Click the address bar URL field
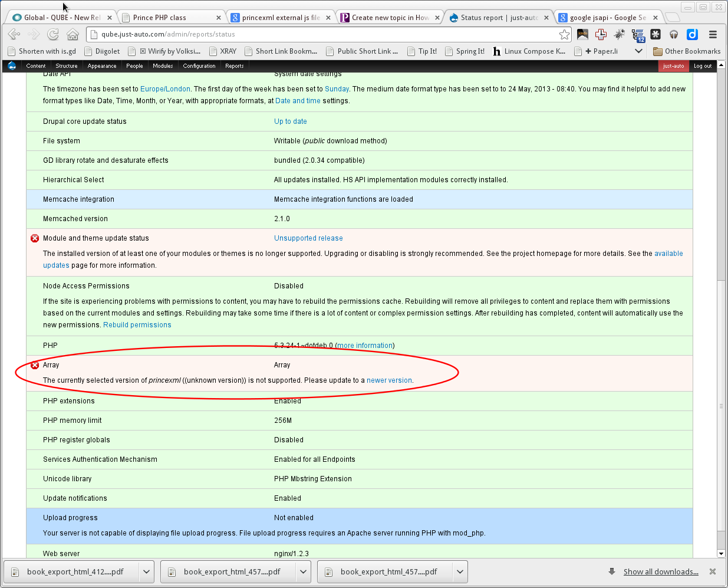 coord(324,34)
